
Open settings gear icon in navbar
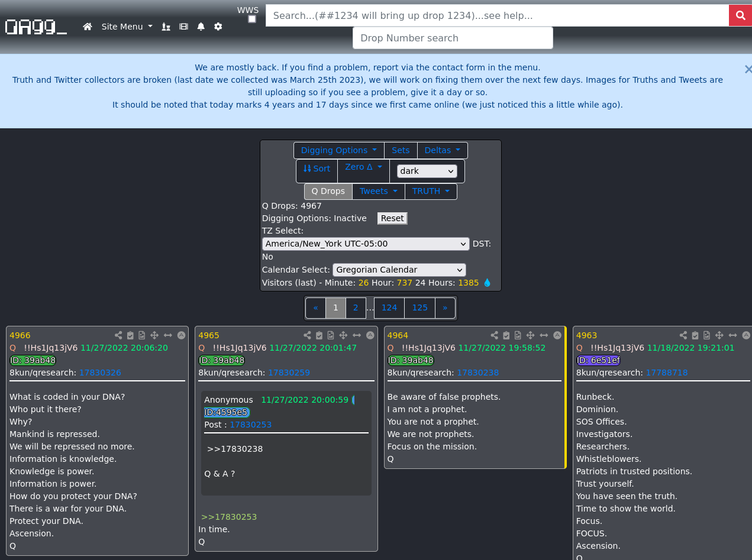[218, 27]
